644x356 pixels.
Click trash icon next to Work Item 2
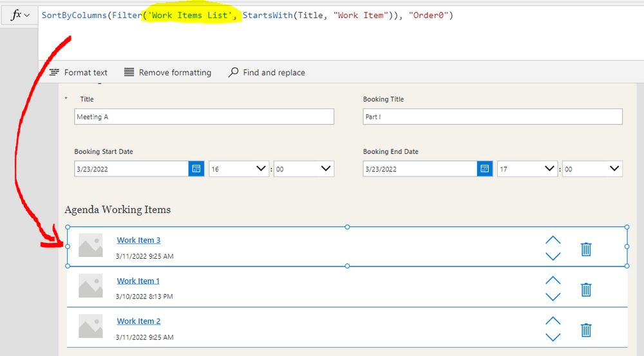[585, 330]
